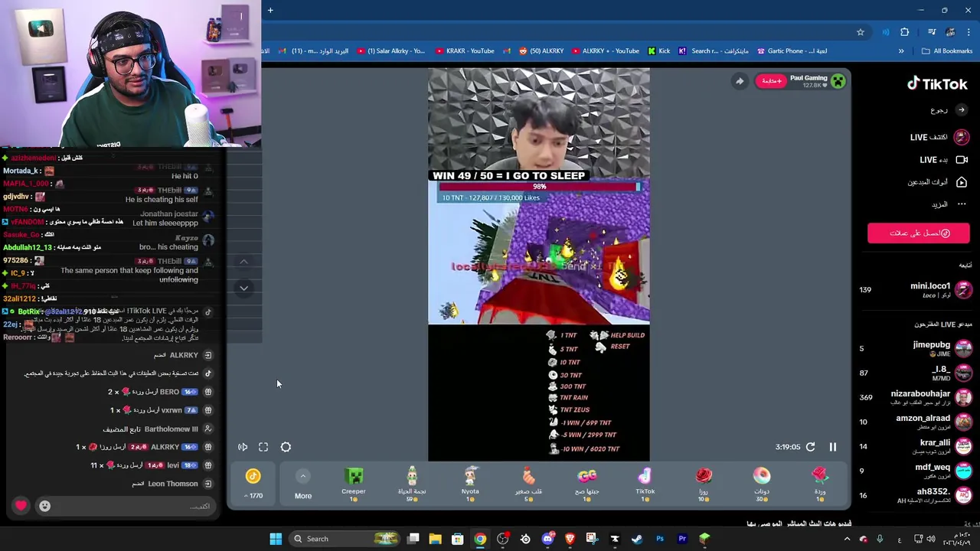Open Paul Gaming's creeper profile avatar
980x551 pixels.
point(838,81)
